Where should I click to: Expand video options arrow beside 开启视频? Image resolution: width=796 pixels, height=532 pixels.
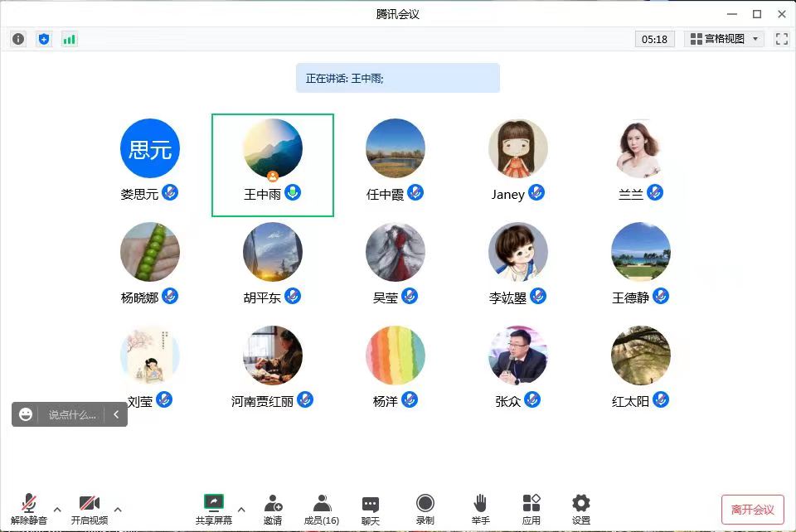click(x=118, y=509)
